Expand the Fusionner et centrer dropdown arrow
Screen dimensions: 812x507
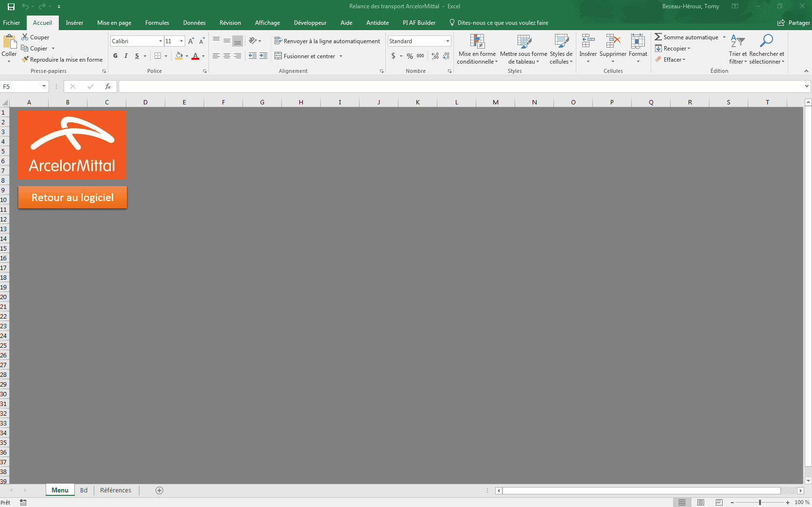[341, 56]
